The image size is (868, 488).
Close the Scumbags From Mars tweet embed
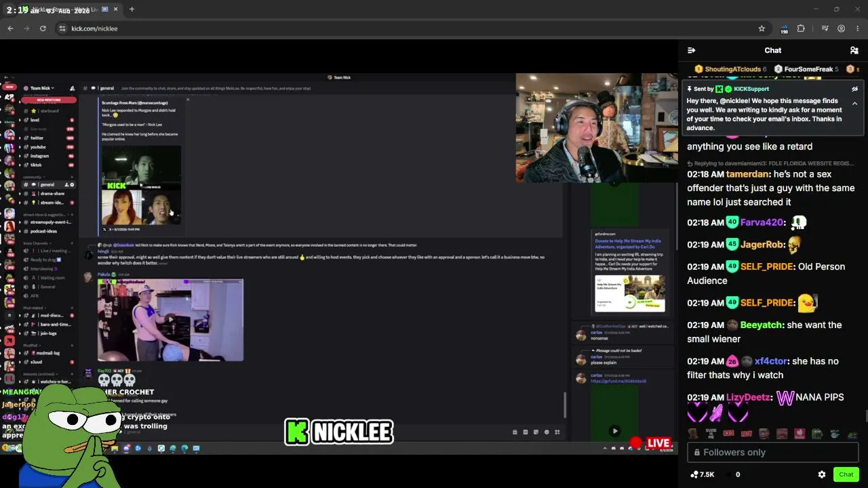[188, 100]
